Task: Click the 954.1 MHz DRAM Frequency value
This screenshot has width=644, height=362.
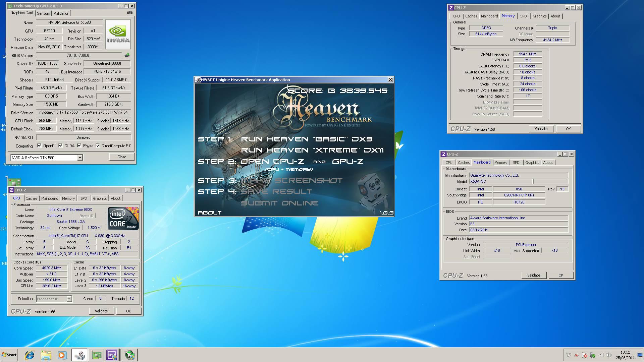Action: pyautogui.click(x=528, y=54)
